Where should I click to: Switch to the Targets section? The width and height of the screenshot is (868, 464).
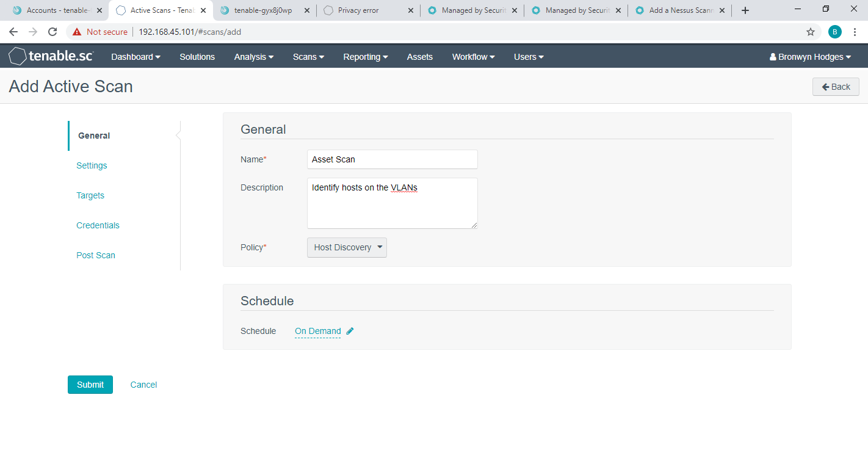pyautogui.click(x=90, y=195)
